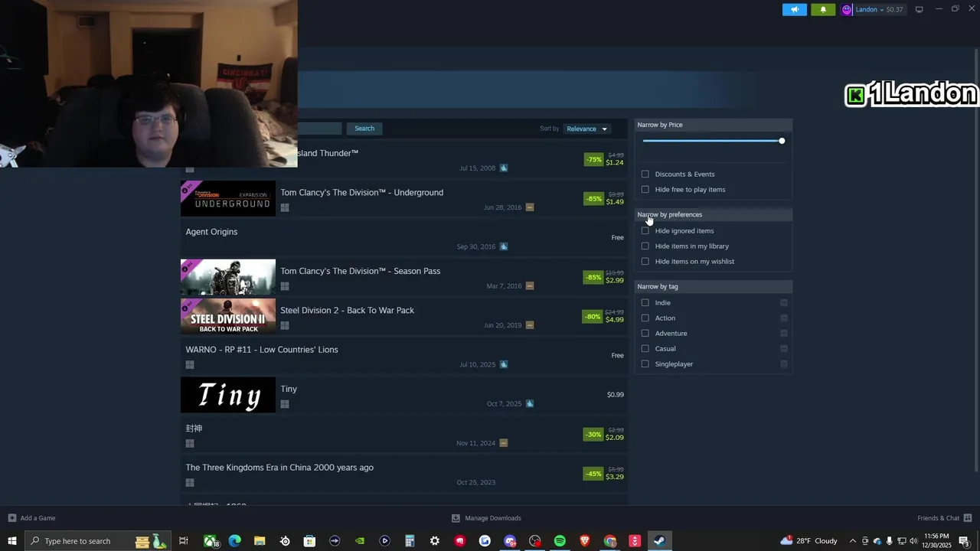Collapse the Narrow by Price section

(x=714, y=125)
